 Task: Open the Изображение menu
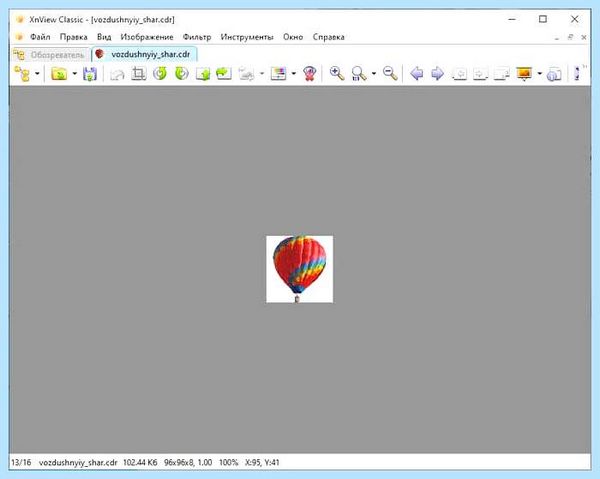tap(147, 37)
